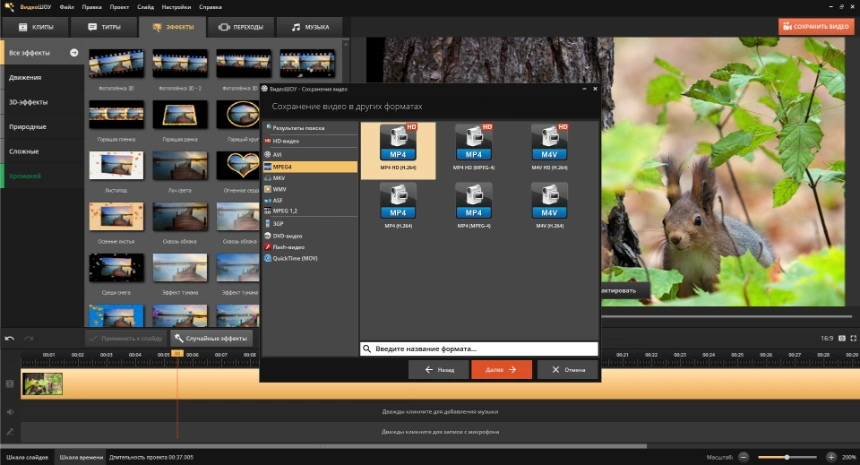Switch to the Музыка tab
This screenshot has height=465, width=860.
tap(310, 27)
